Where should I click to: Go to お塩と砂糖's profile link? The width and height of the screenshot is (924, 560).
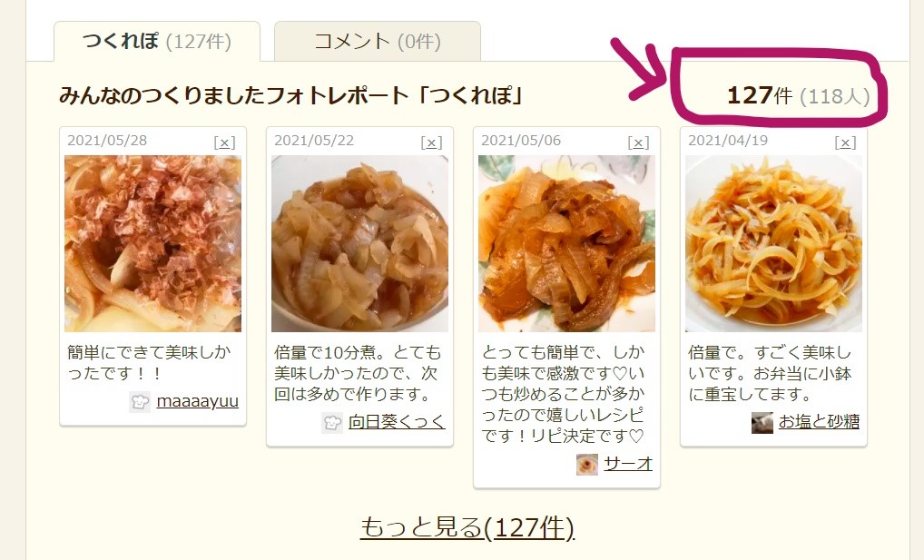(x=819, y=422)
